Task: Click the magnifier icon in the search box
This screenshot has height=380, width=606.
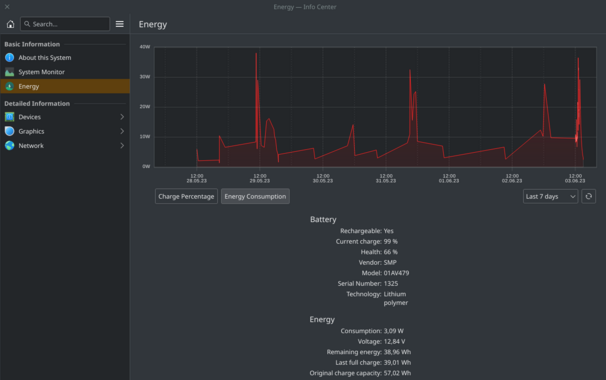Action: 27,24
